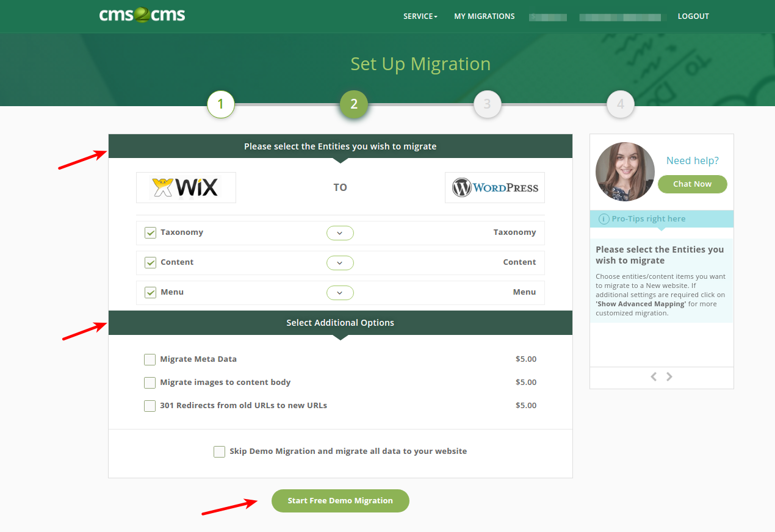Click the Need help? link
The height and width of the screenshot is (532, 775).
693,160
